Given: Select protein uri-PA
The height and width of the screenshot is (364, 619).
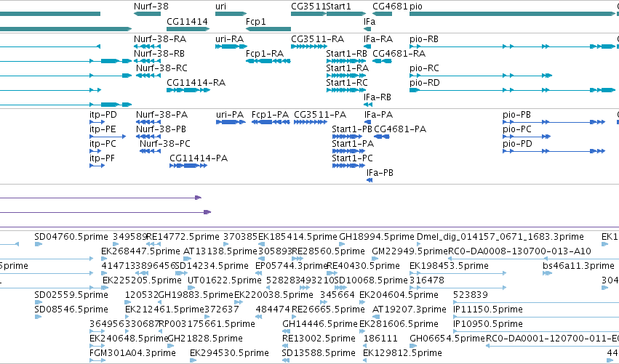Looking at the screenshot, I should [x=230, y=115].
